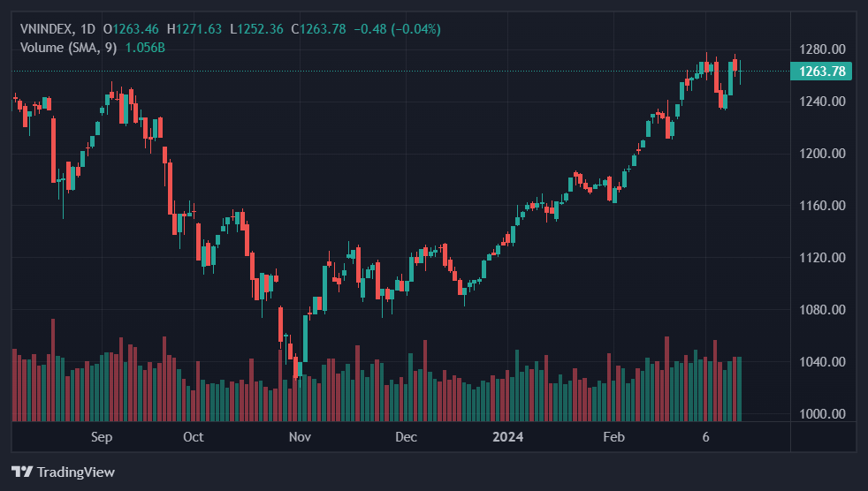Screen dimensions: 868x491
Task: Click the 1200.00 price axis label
Action: pos(821,154)
